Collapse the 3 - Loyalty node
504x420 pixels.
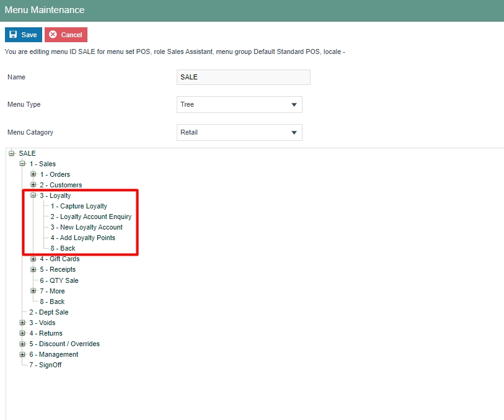[x=33, y=195]
